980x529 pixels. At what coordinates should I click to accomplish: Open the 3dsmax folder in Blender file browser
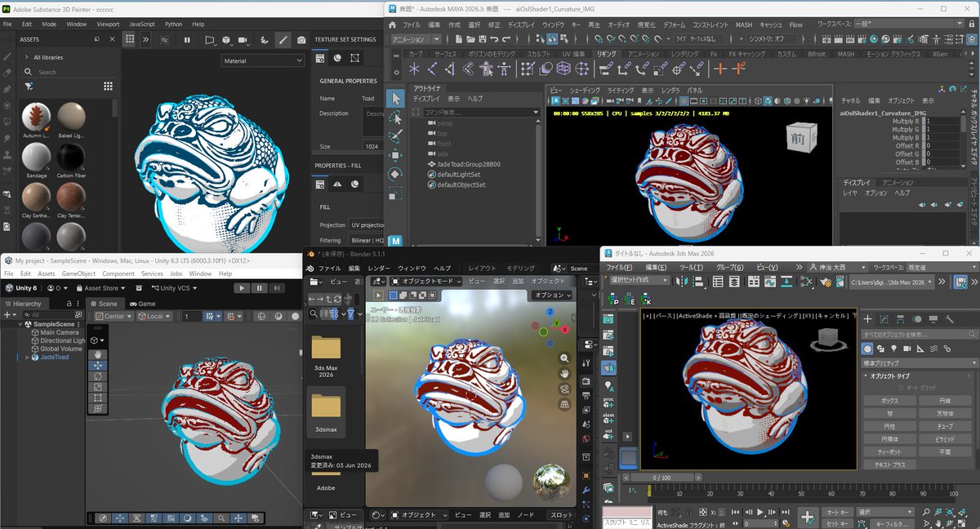[326, 413]
